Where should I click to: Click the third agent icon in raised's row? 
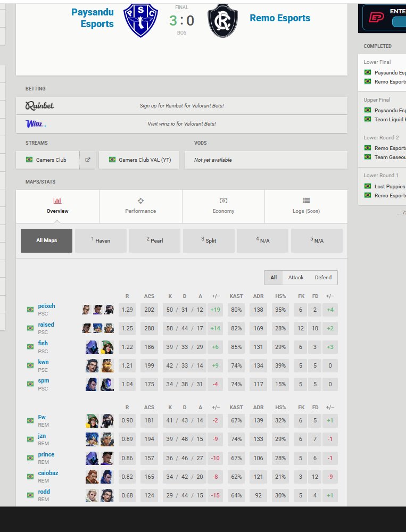109,328
